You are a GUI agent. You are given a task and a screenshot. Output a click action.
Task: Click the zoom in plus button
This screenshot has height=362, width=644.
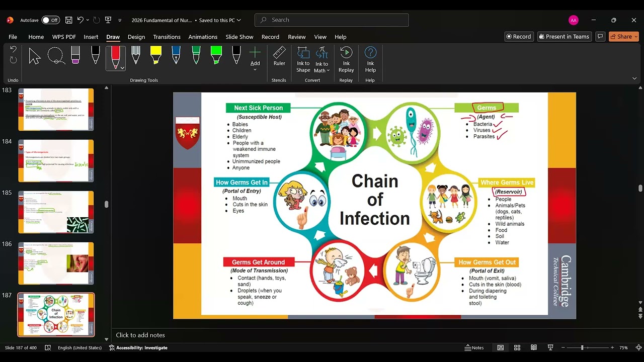coord(612,347)
